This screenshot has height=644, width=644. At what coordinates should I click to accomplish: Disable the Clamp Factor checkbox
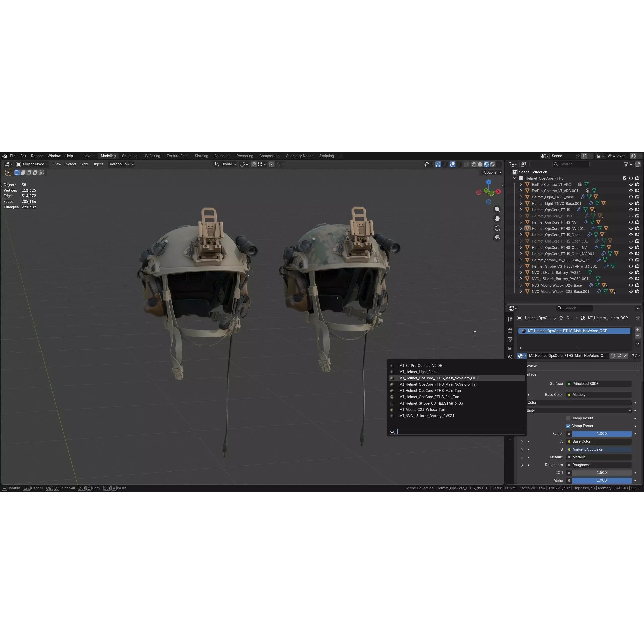[x=568, y=426]
